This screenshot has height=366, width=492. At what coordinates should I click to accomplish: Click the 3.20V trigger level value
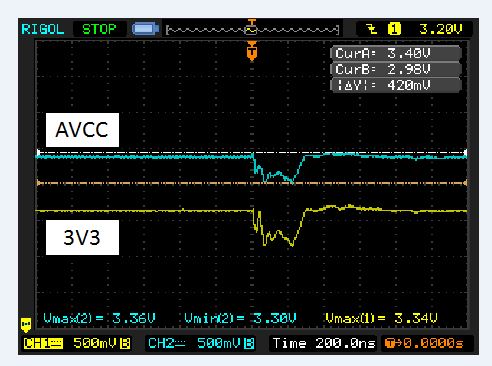(441, 29)
